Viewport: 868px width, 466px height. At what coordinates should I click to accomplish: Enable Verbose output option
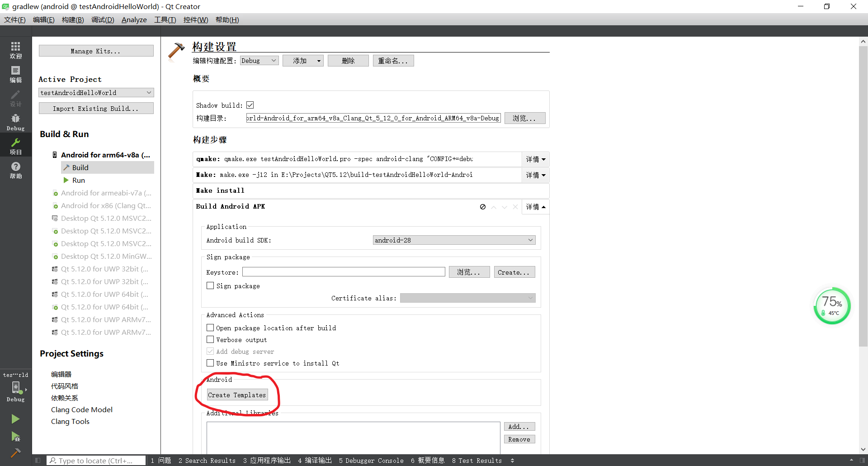click(210, 339)
